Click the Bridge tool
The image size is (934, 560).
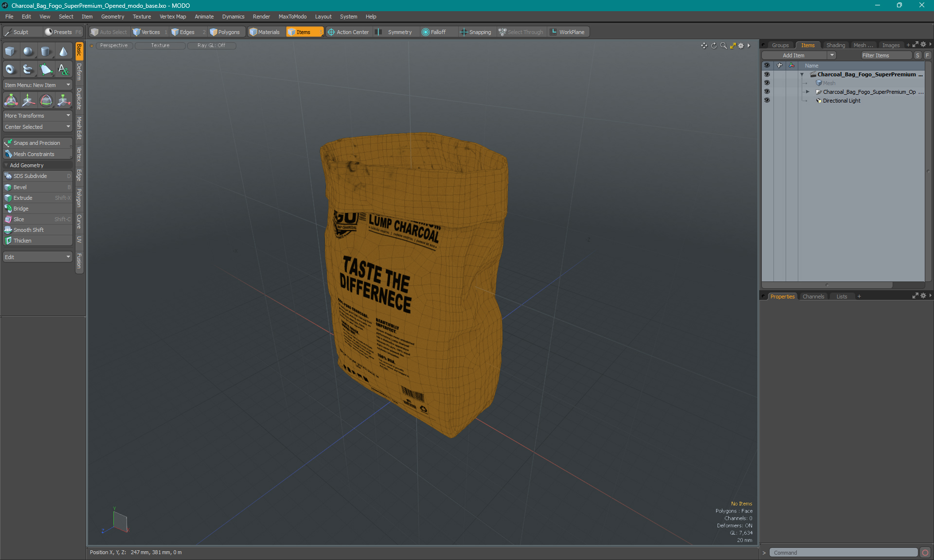(37, 209)
